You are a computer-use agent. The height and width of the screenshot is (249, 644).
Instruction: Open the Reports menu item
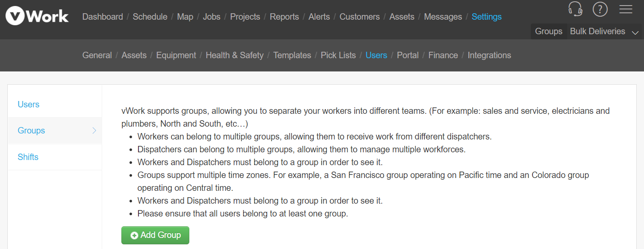tap(284, 17)
